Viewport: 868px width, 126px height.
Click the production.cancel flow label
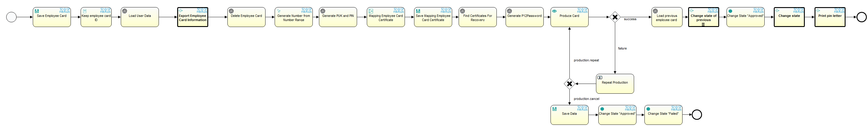(586, 99)
